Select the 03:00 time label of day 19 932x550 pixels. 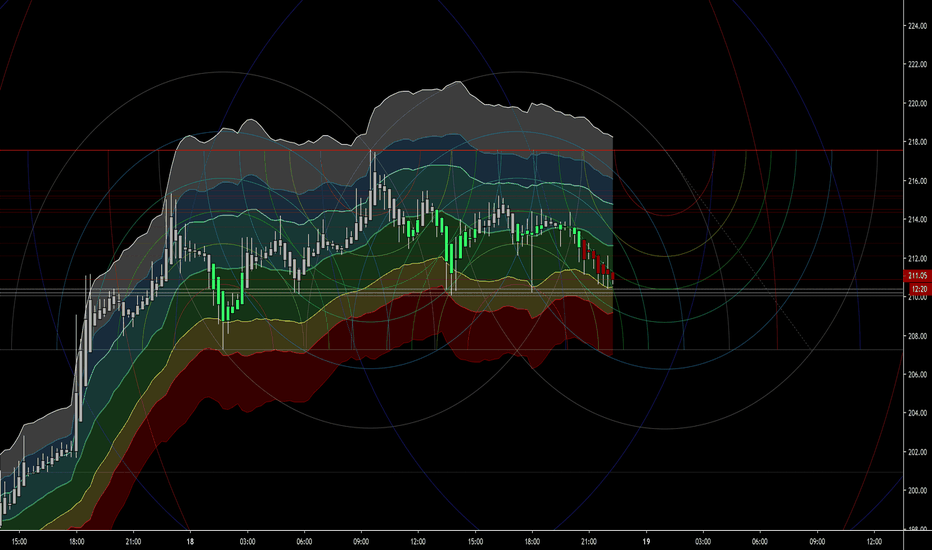pyautogui.click(x=703, y=542)
